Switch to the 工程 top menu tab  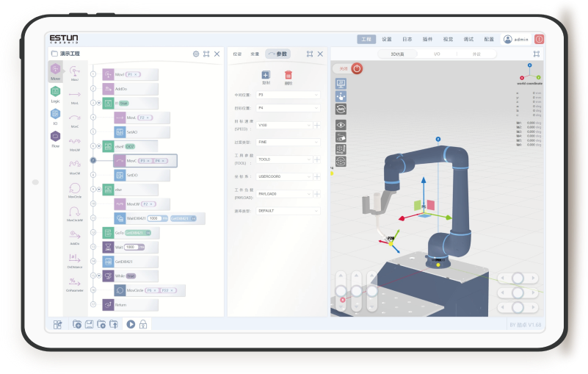point(366,39)
